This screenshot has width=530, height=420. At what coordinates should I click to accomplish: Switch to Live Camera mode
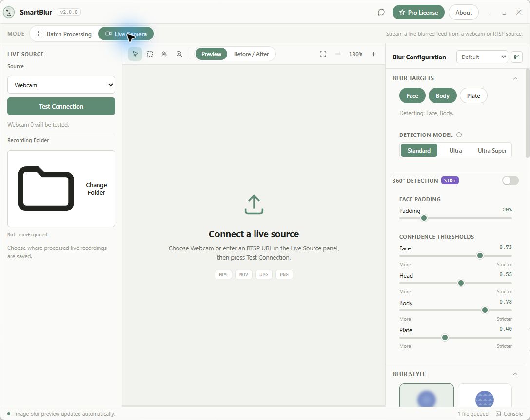126,34
